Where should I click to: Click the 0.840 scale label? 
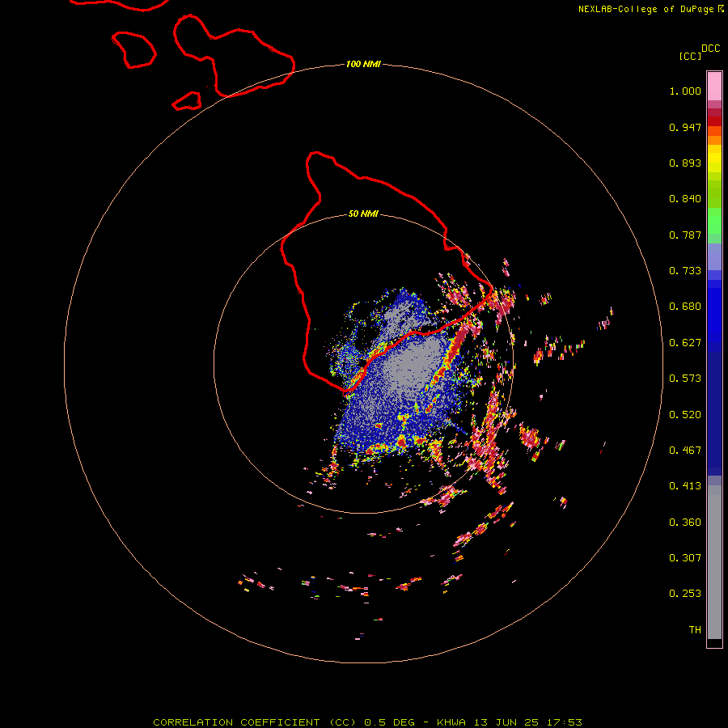point(685,199)
